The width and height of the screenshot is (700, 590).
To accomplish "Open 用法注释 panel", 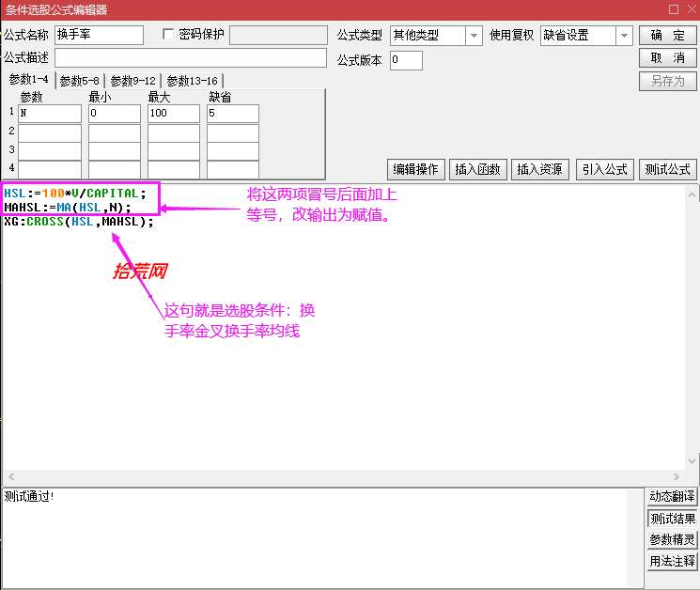I will 672,562.
